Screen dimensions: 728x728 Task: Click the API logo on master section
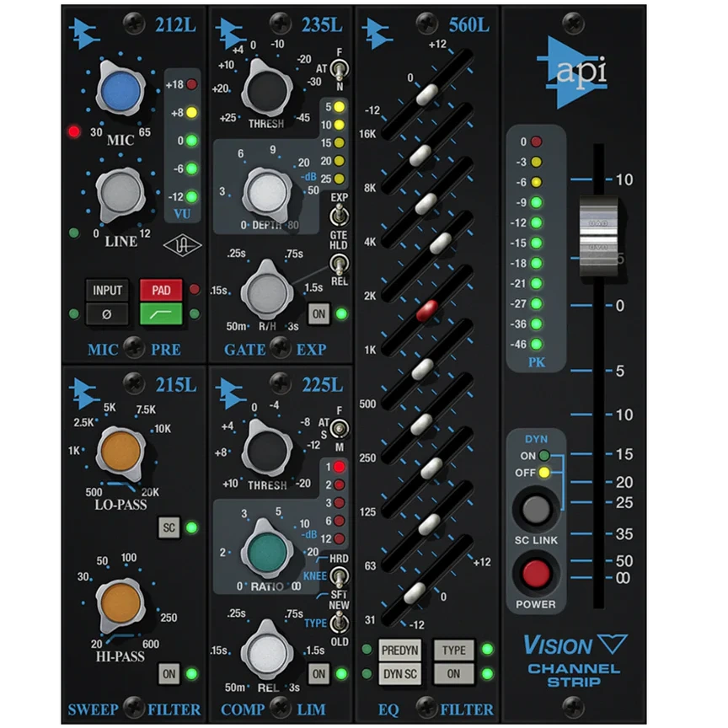[572, 72]
